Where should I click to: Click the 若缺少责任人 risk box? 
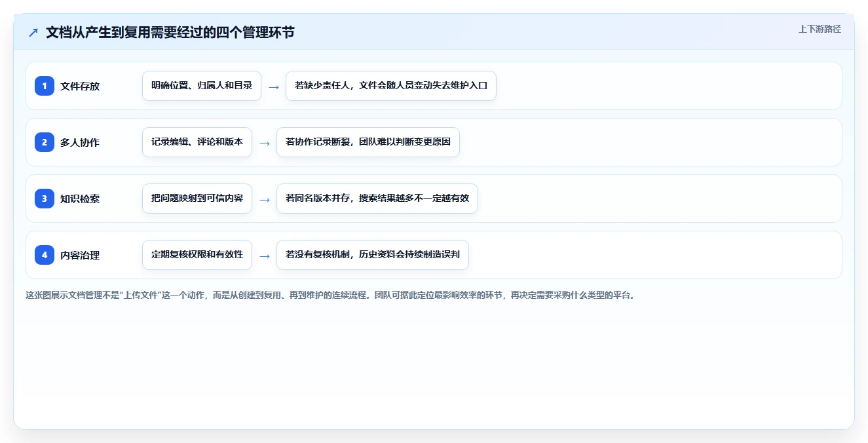click(391, 86)
